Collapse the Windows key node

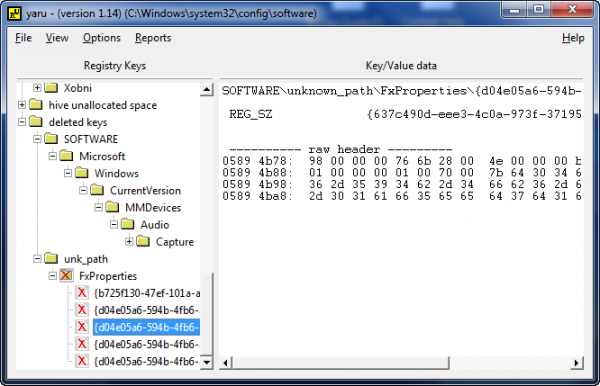pyautogui.click(x=68, y=173)
